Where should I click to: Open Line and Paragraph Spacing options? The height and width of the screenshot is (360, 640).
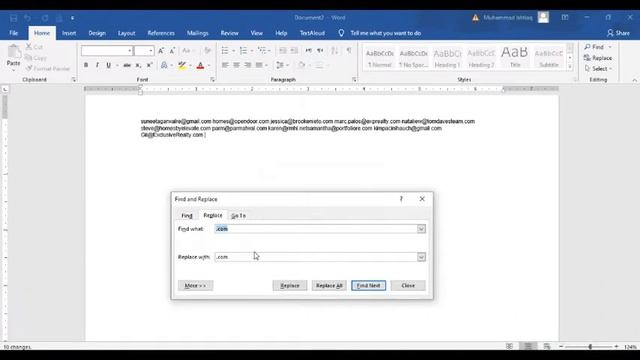click(x=280, y=65)
